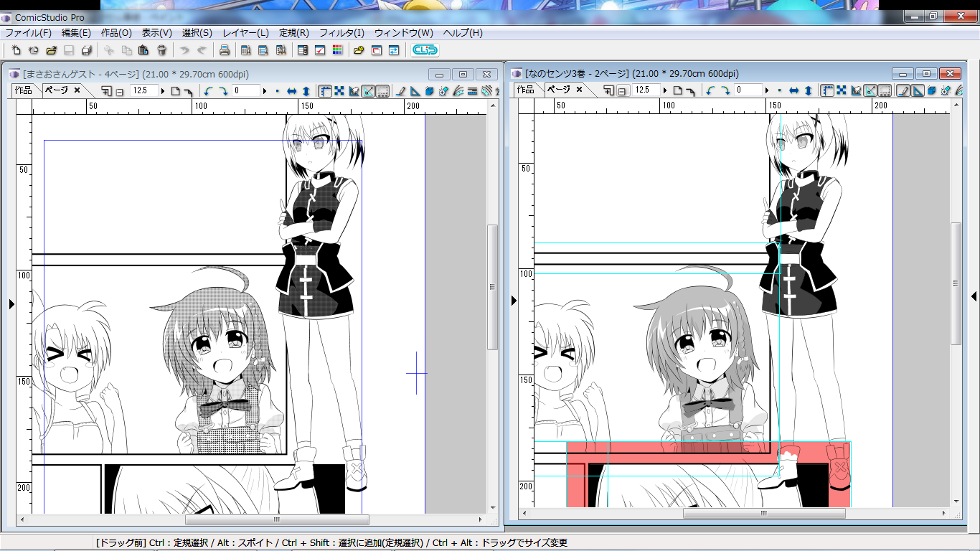Screen dimensions: 980x551
Task: Toggle triangle ruler snap in right window
Action: 918,91
